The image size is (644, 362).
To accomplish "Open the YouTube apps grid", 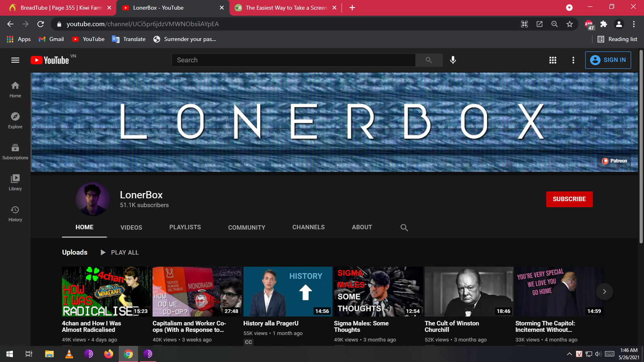I will coord(553,60).
